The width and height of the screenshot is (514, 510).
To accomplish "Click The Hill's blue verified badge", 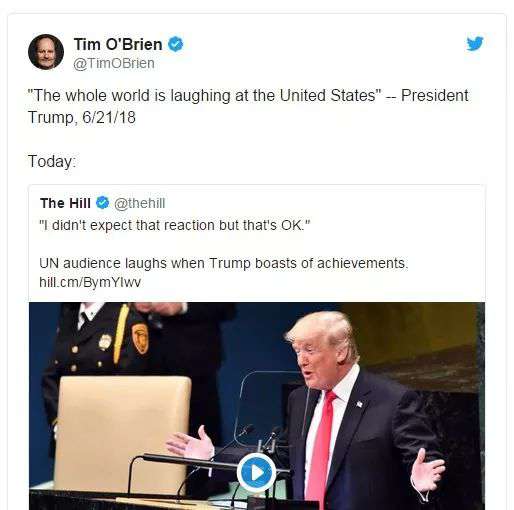I will pyautogui.click(x=103, y=202).
